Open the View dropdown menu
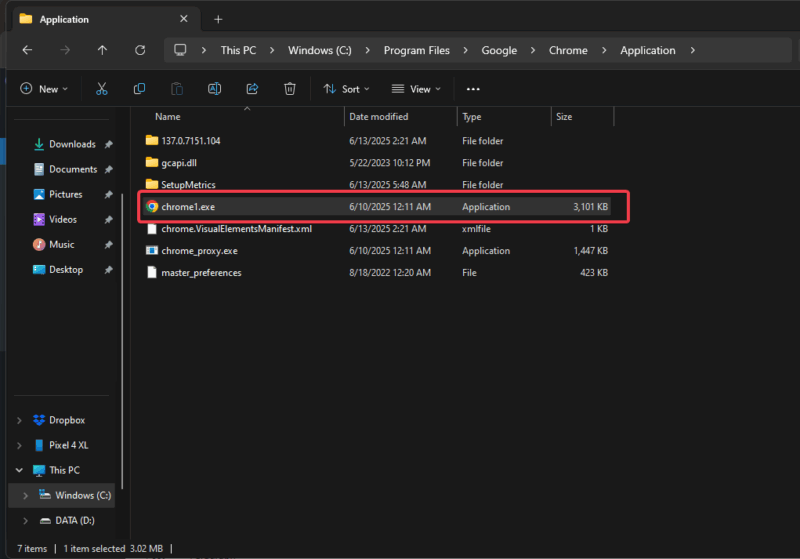 pos(417,89)
